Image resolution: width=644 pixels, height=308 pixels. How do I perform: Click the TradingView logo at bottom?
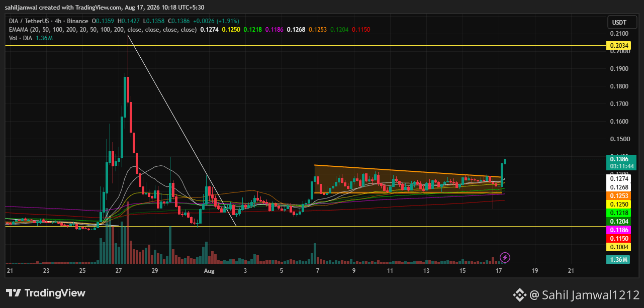(46, 293)
